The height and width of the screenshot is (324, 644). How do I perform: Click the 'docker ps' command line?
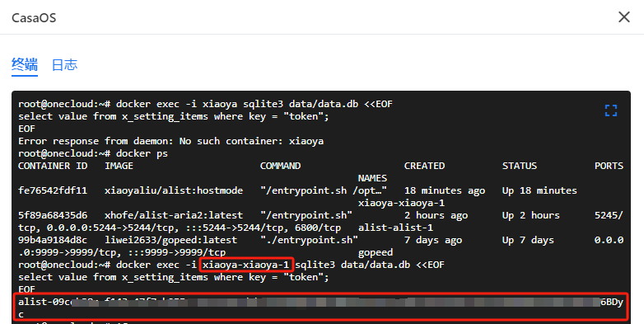coord(93,153)
